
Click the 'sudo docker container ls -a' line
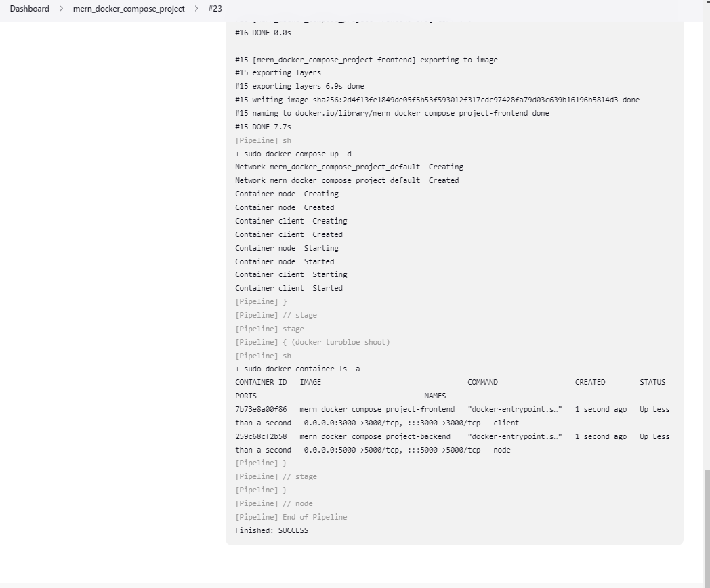pos(298,369)
